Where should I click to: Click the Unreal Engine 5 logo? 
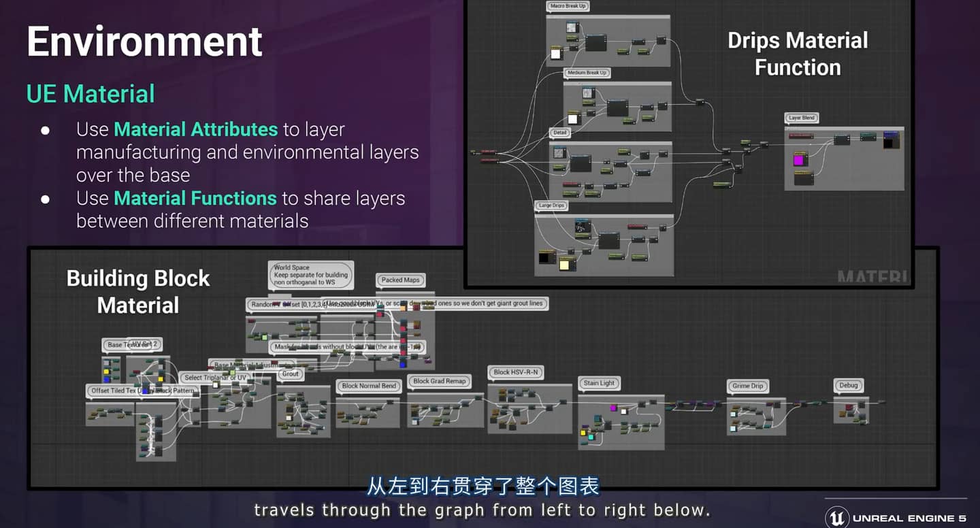click(897, 518)
